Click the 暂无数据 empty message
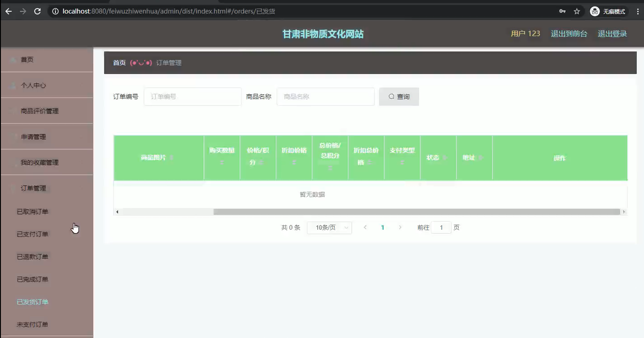This screenshot has width=644, height=338. [x=312, y=194]
